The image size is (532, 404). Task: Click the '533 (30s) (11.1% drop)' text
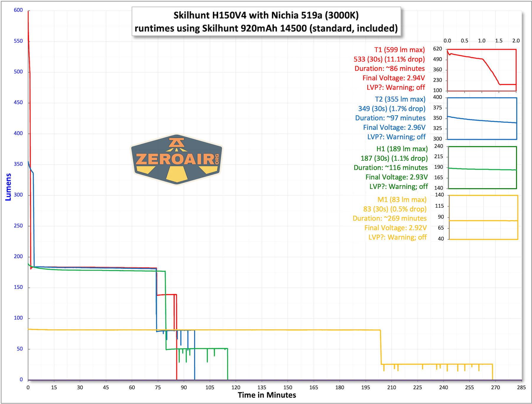pos(389,59)
